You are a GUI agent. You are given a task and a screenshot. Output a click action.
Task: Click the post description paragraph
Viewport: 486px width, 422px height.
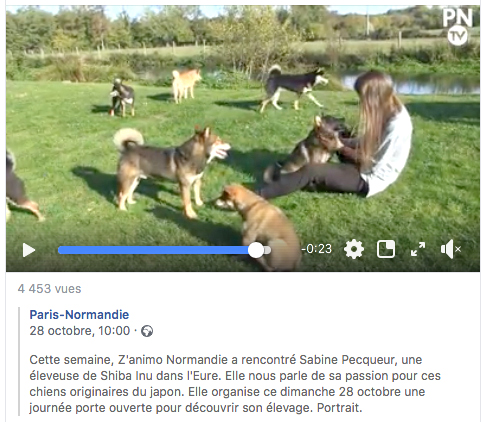(235, 384)
